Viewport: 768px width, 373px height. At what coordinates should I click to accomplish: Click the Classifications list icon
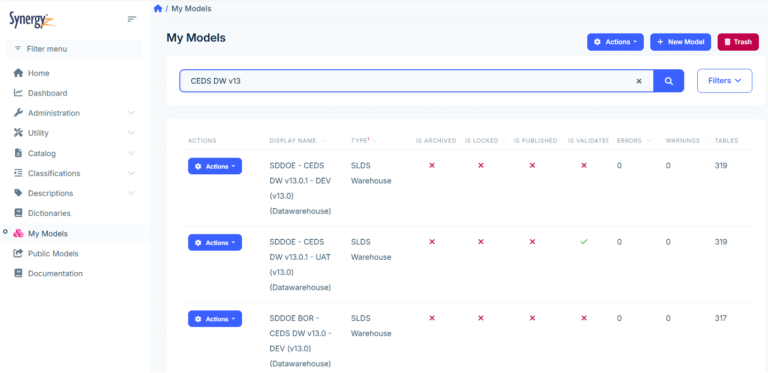coord(18,173)
